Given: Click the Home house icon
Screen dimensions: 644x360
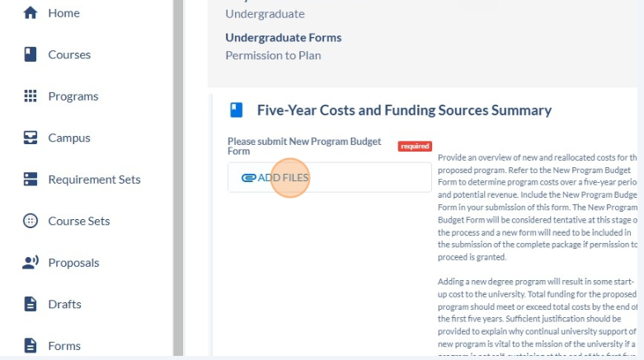Looking at the screenshot, I should [x=31, y=12].
